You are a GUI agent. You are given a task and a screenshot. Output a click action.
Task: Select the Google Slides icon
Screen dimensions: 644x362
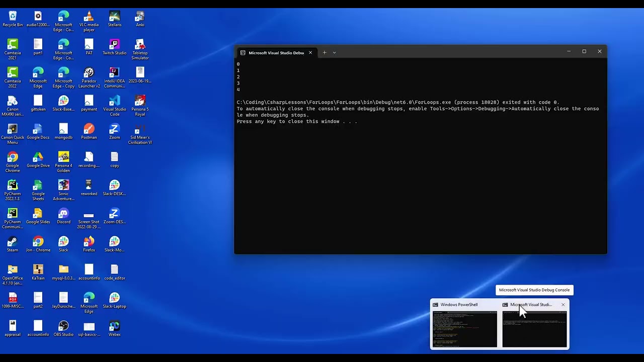(38, 216)
